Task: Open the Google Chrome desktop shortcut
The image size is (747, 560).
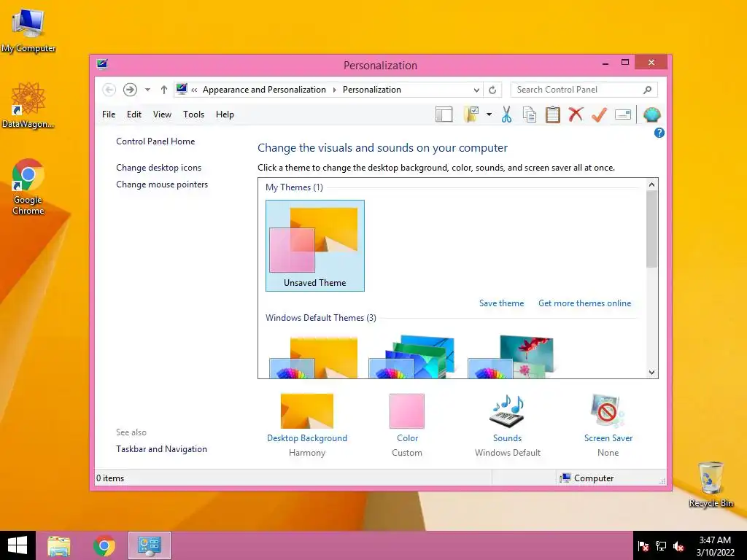Action: pos(28,187)
